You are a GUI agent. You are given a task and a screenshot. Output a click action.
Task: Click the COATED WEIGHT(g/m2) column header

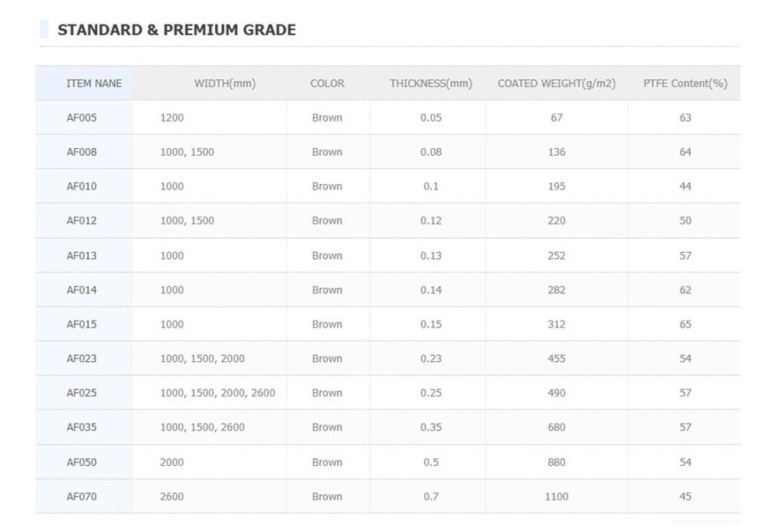[556, 84]
